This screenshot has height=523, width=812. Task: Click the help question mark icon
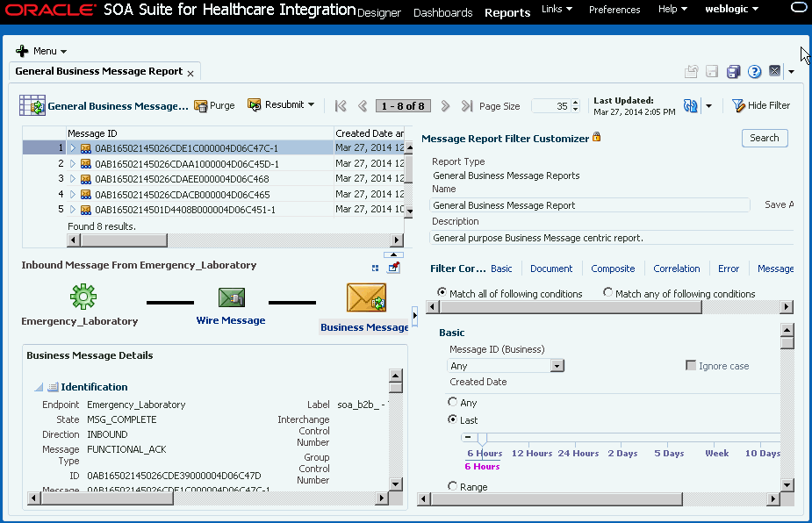point(755,71)
